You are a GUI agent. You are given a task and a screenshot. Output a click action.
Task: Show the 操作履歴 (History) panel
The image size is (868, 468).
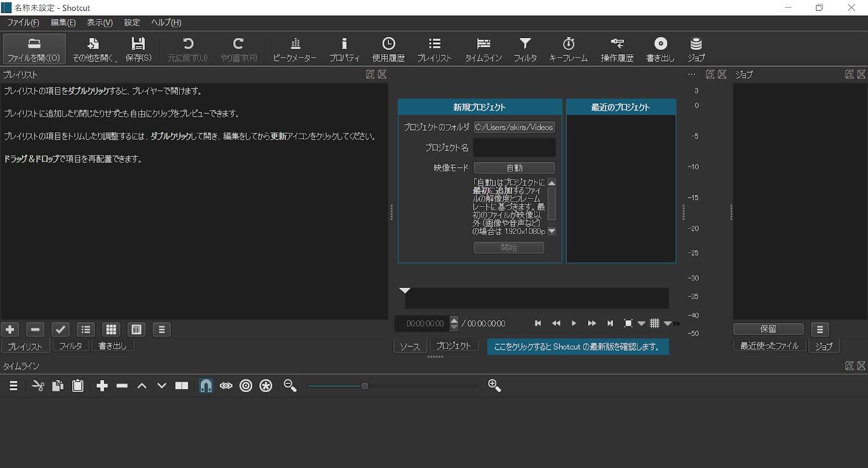pos(617,49)
